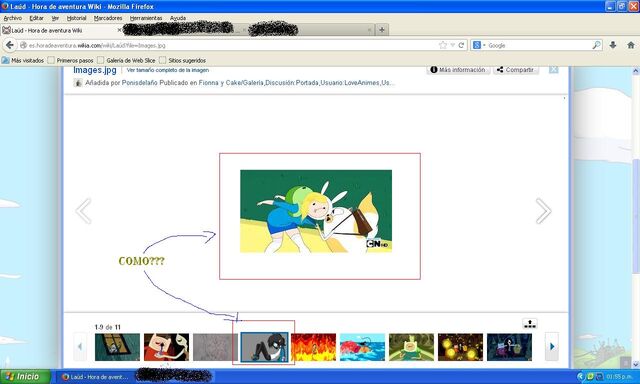The image size is (640, 384).
Task: Go back with the browser back arrow
Action: pyautogui.click(x=10, y=45)
